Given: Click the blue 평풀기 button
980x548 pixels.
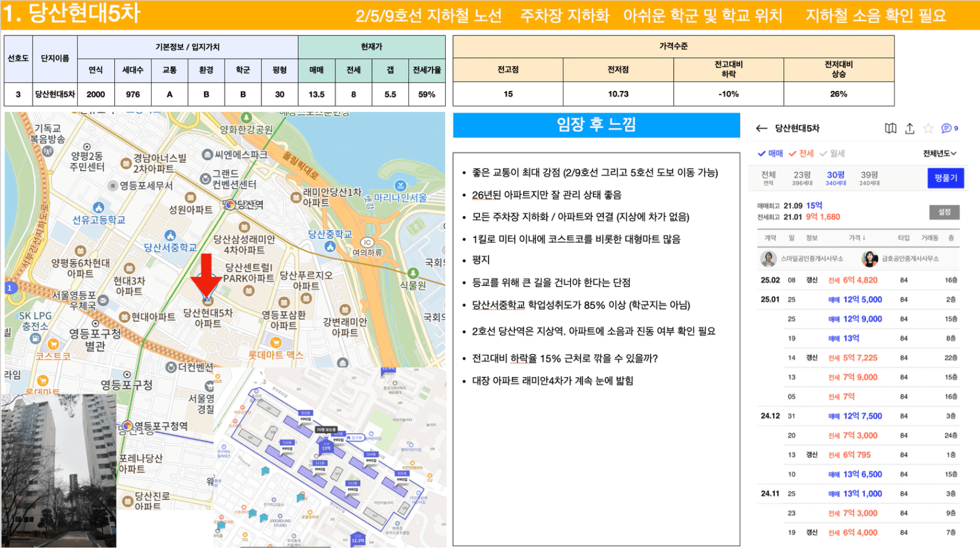Looking at the screenshot, I should 945,178.
